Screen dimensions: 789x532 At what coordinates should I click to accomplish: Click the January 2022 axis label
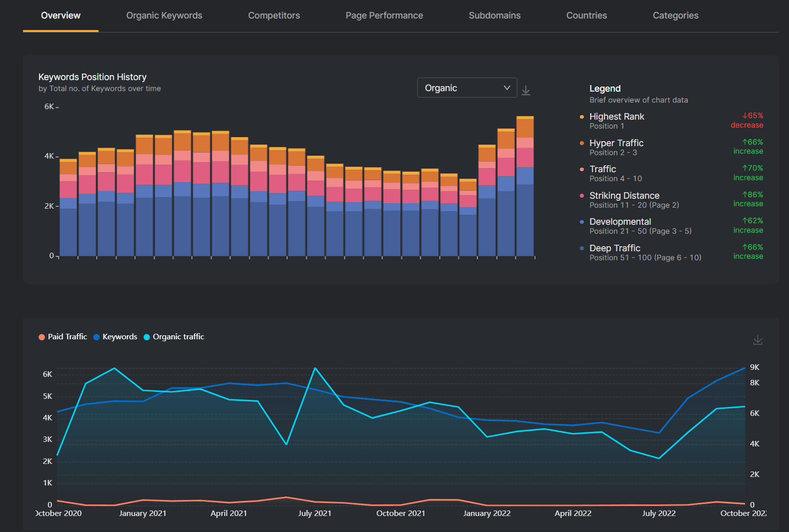click(x=487, y=513)
